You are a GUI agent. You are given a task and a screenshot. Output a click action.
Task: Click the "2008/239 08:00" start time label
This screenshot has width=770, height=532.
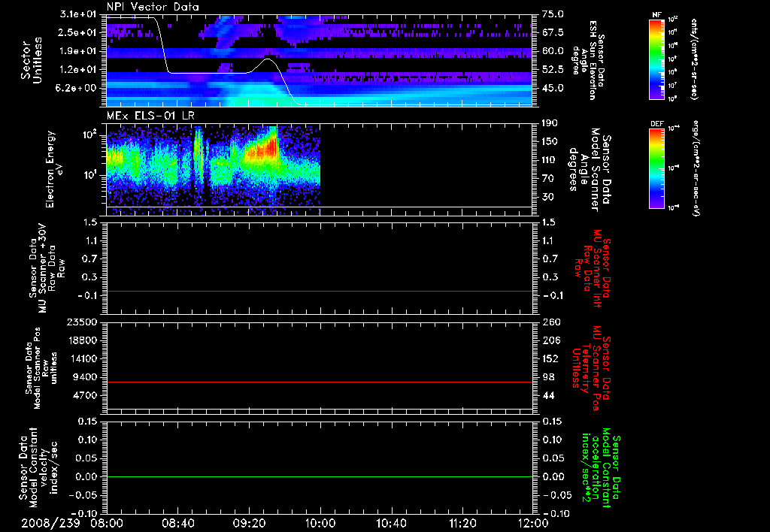click(x=72, y=523)
